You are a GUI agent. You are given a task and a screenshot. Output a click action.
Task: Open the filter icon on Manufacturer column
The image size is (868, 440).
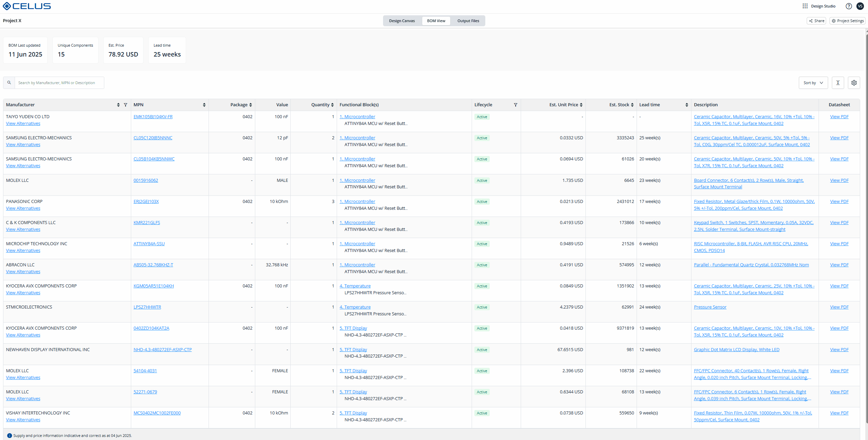click(x=126, y=105)
